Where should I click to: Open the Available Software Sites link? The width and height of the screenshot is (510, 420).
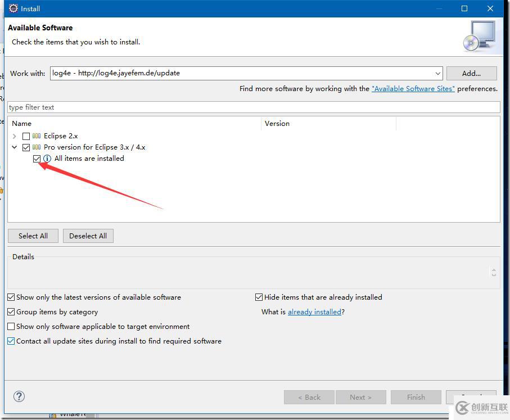[413, 88]
